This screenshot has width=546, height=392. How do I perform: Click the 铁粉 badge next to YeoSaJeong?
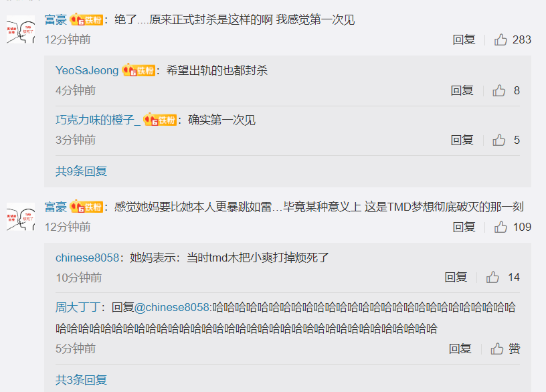point(139,70)
